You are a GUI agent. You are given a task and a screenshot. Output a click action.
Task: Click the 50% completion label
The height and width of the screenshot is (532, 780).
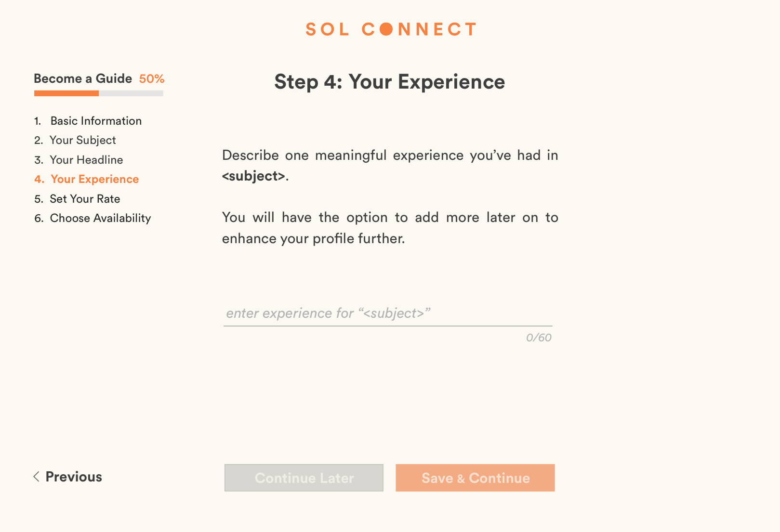152,79
